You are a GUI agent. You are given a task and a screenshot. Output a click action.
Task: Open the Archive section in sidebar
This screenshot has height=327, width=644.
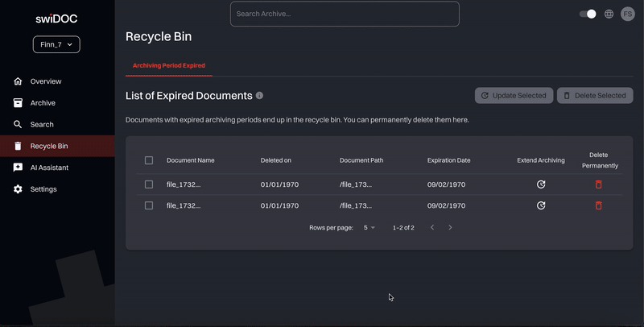coord(43,103)
